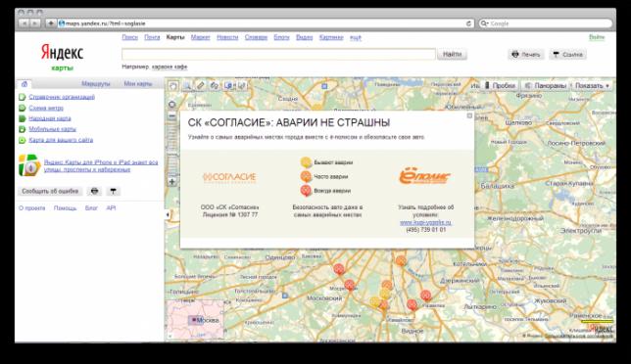
Task: Click the browser Google search field
Action: 545,23
